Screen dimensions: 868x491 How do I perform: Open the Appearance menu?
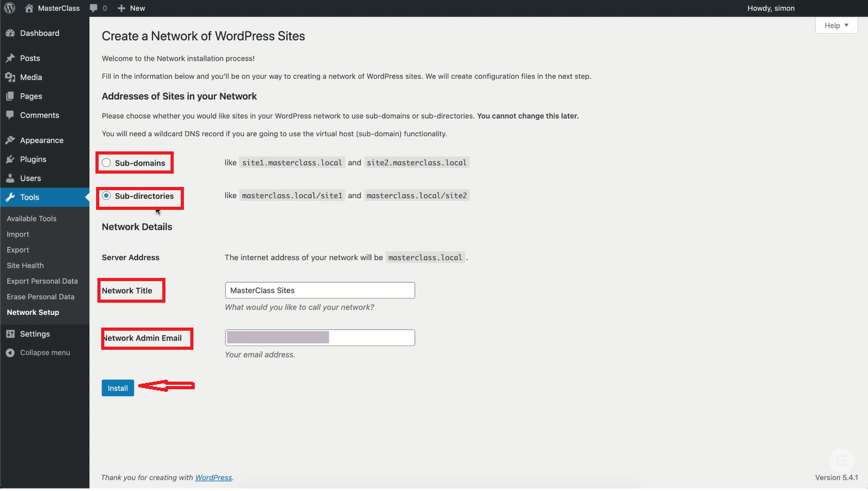coord(42,140)
